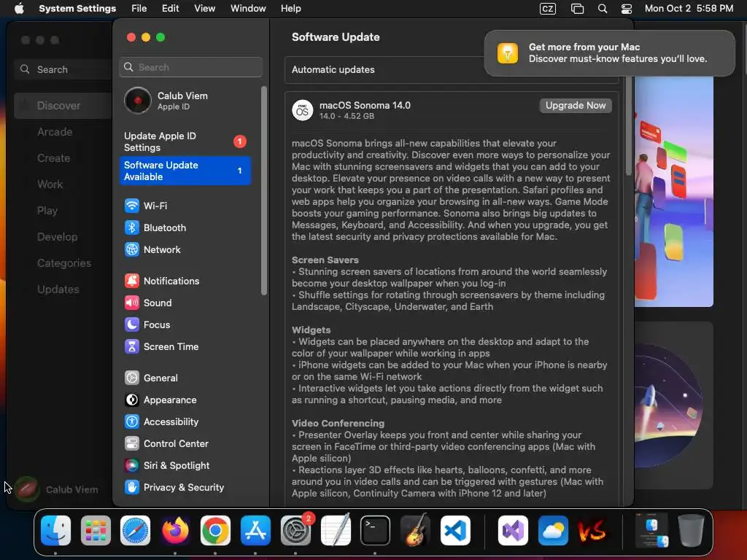Open the Window menu

[x=248, y=9]
